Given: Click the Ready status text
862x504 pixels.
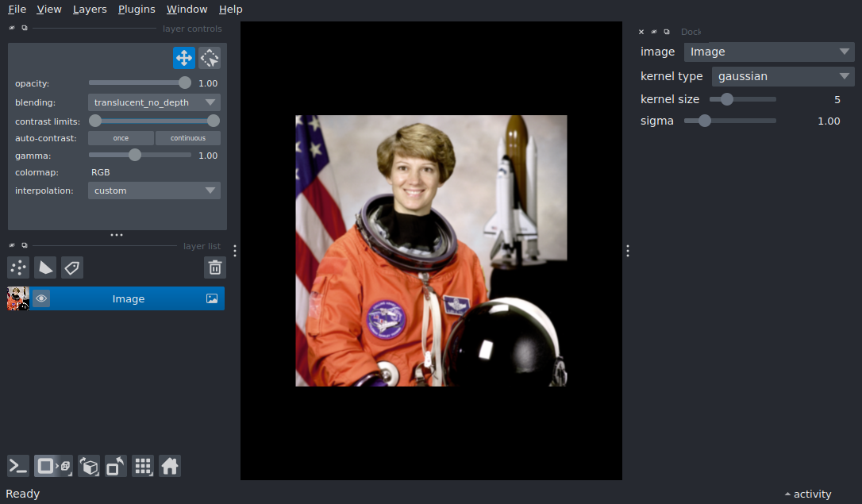Looking at the screenshot, I should pyautogui.click(x=22, y=494).
